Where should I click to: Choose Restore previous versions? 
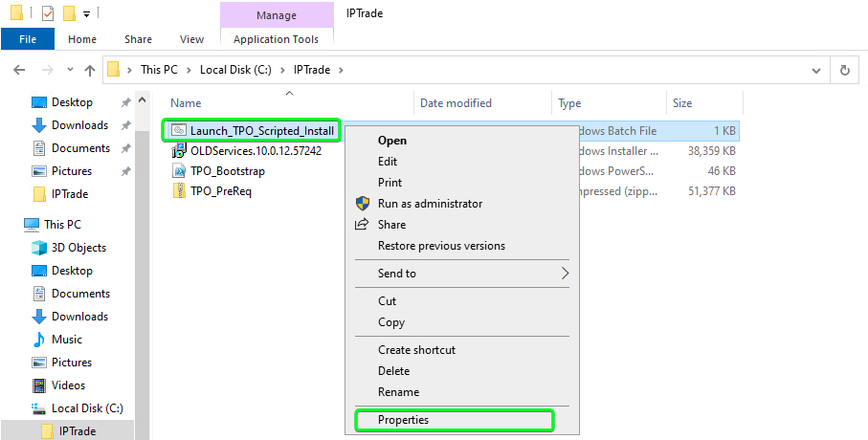click(x=441, y=246)
